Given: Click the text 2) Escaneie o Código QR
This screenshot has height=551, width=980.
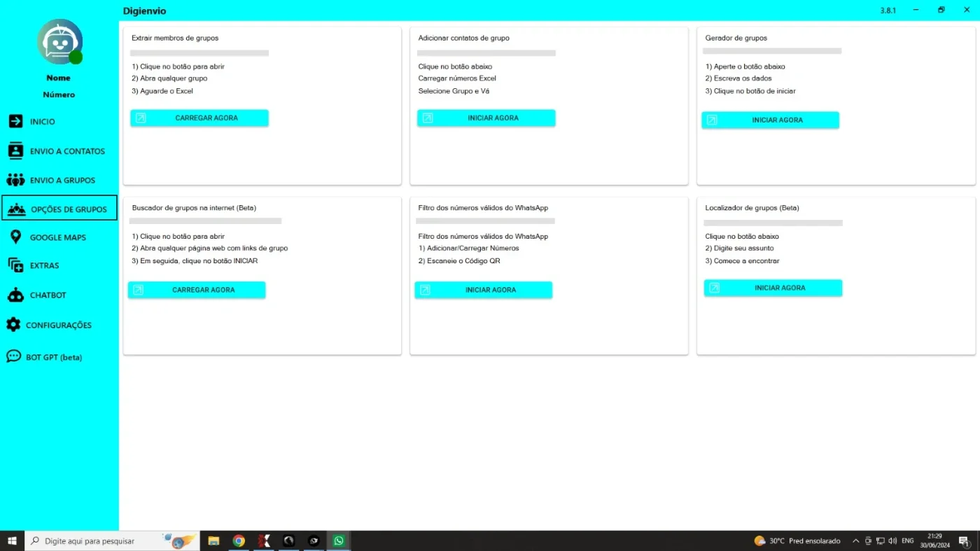Looking at the screenshot, I should (x=459, y=260).
